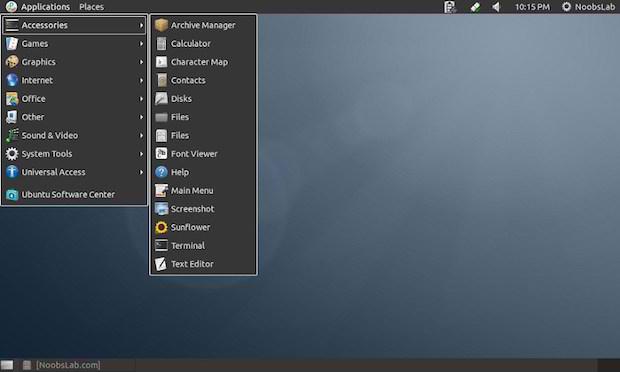The height and width of the screenshot is (372, 620).
Task: Click the "Office" label
Action: (x=34, y=99)
